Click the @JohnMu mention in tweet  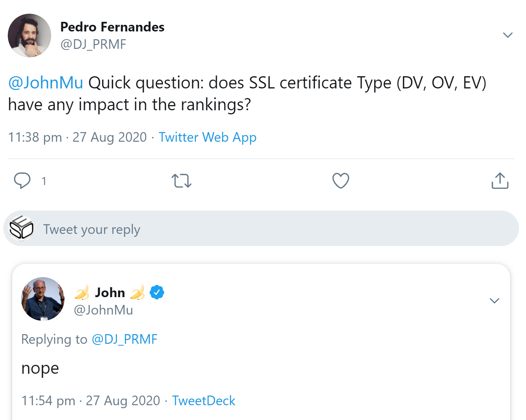(46, 83)
